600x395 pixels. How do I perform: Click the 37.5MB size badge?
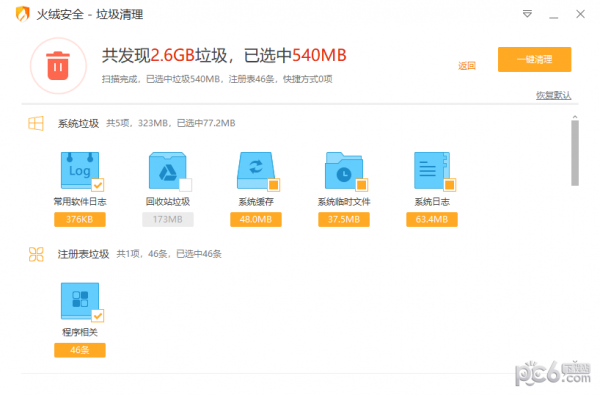click(344, 219)
